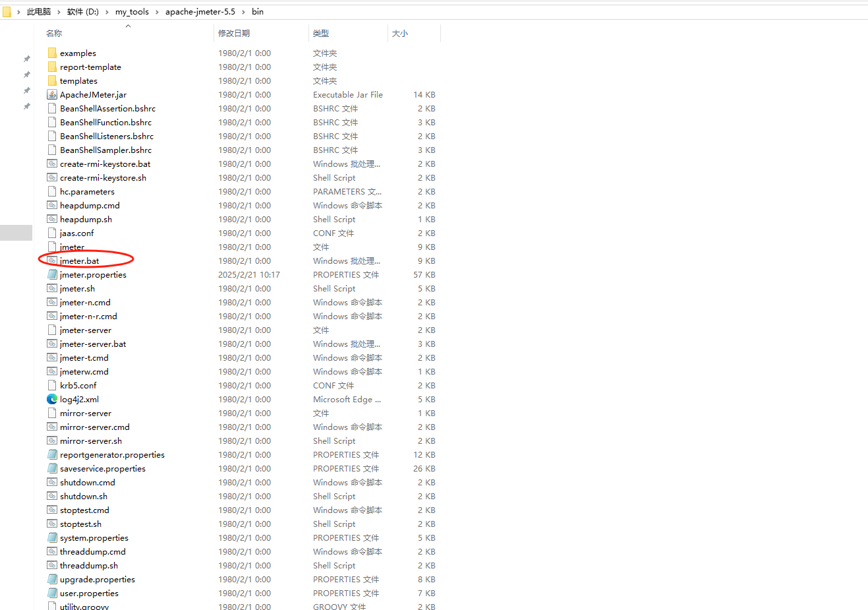The image size is (868, 610).
Task: Click the mirror-server.cmd file icon
Action: click(52, 427)
